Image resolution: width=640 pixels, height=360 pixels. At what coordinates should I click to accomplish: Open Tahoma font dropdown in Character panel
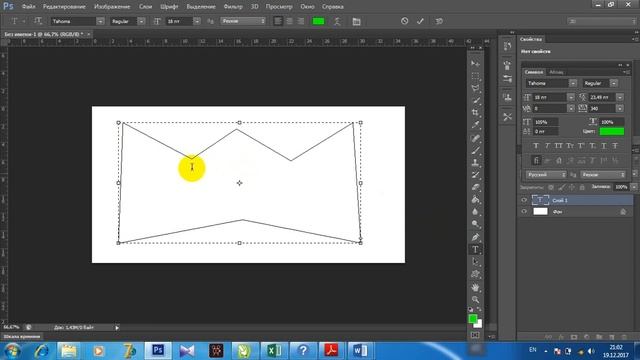point(573,83)
